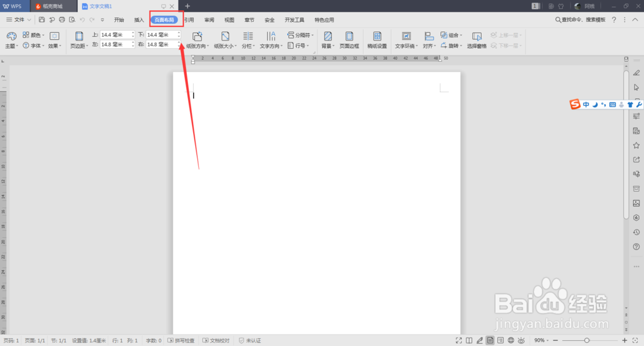This screenshot has width=644, height=346.
Task: Open the 90% zoom level dropdown
Action: click(542, 340)
